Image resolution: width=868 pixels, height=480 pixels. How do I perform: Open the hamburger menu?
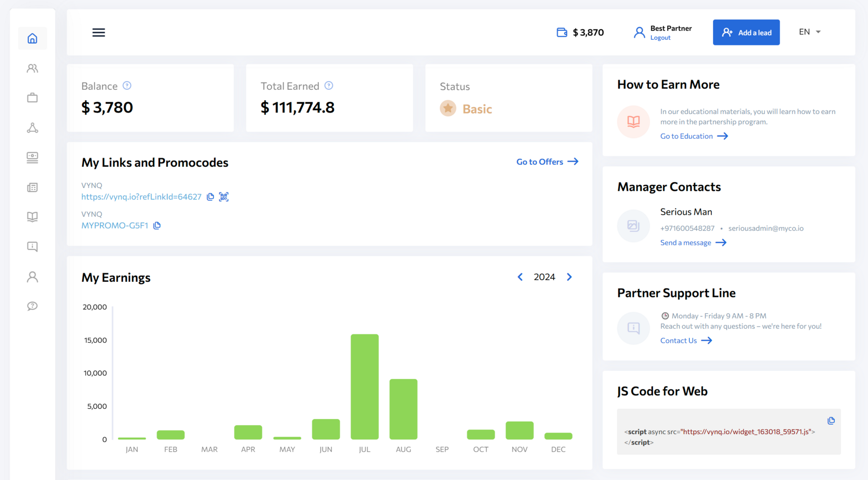99,33
